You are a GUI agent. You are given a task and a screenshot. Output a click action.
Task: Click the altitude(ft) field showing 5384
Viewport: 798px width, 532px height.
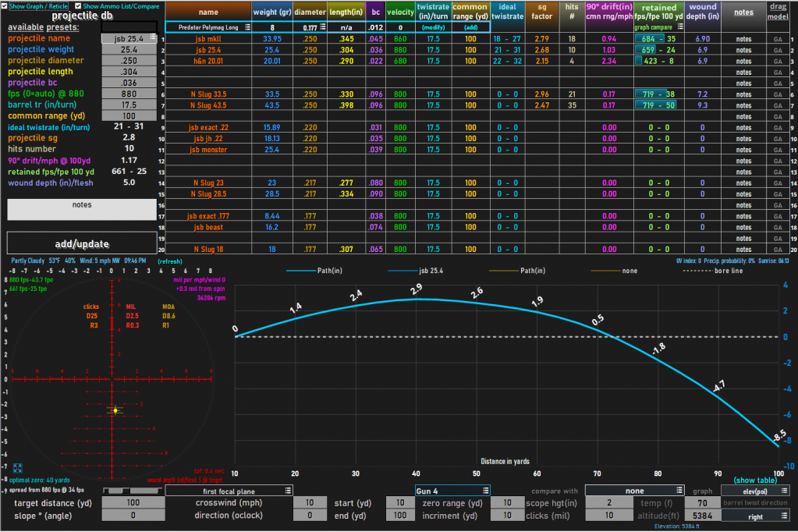pyautogui.click(x=702, y=515)
